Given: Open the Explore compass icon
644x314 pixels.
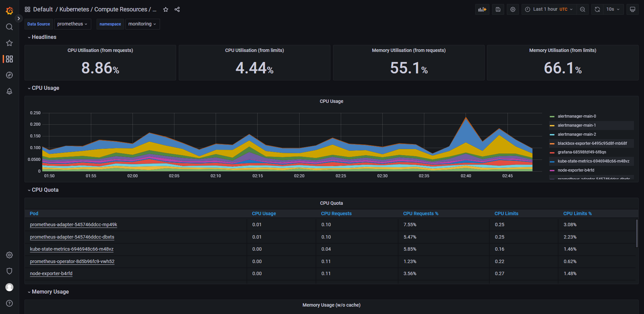Looking at the screenshot, I should 9,75.
